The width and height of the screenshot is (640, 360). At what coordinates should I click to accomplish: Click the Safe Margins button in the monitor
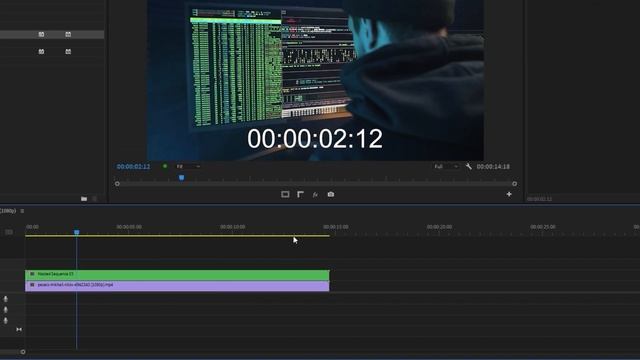click(285, 194)
